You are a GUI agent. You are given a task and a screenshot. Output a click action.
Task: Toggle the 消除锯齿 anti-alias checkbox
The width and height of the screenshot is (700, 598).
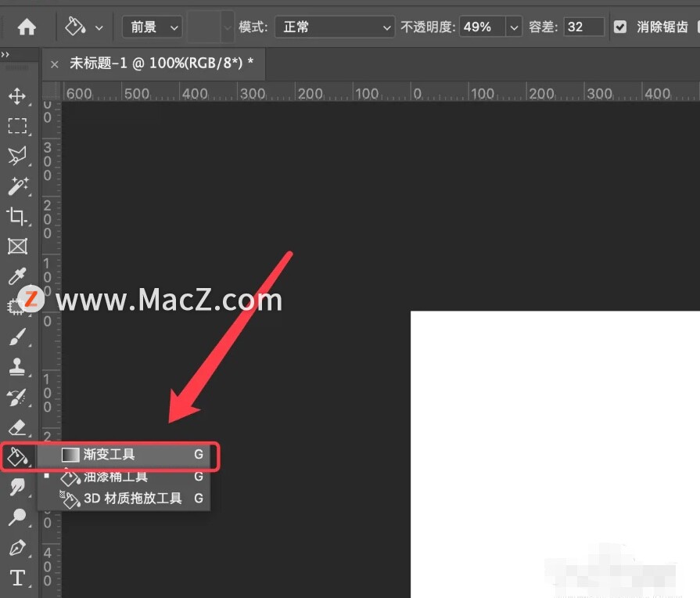[x=620, y=27]
